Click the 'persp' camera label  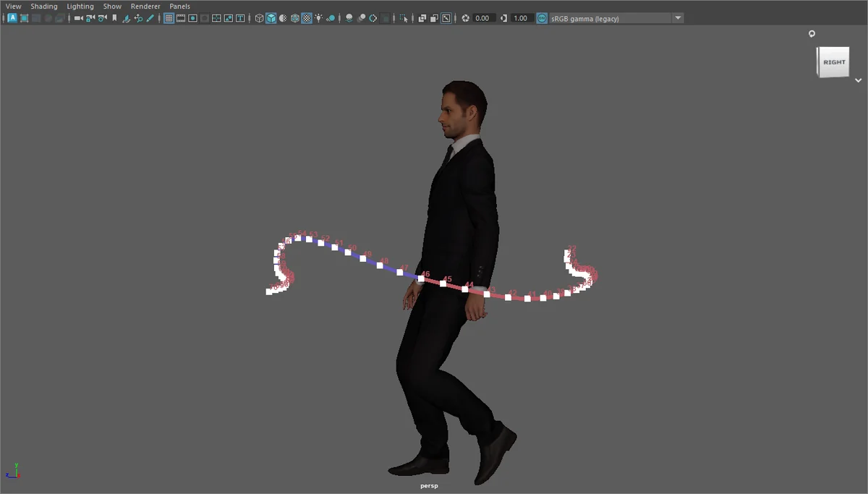click(429, 486)
